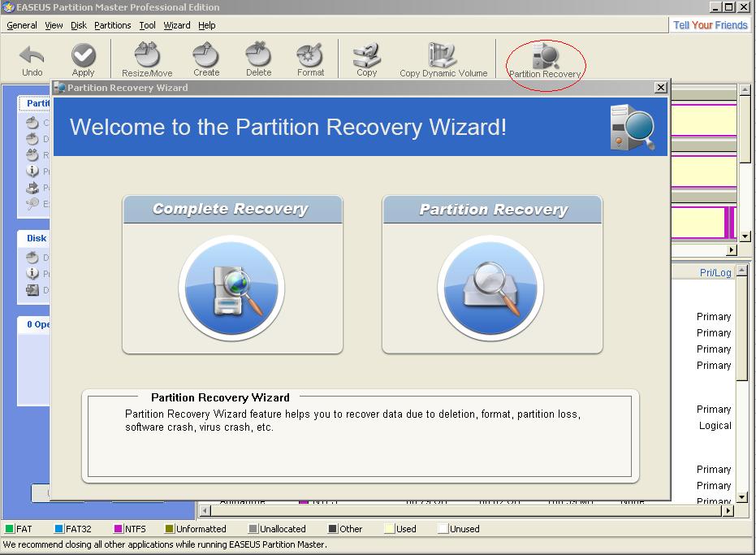Click the FAT32 blue legend swatch

coord(58,528)
